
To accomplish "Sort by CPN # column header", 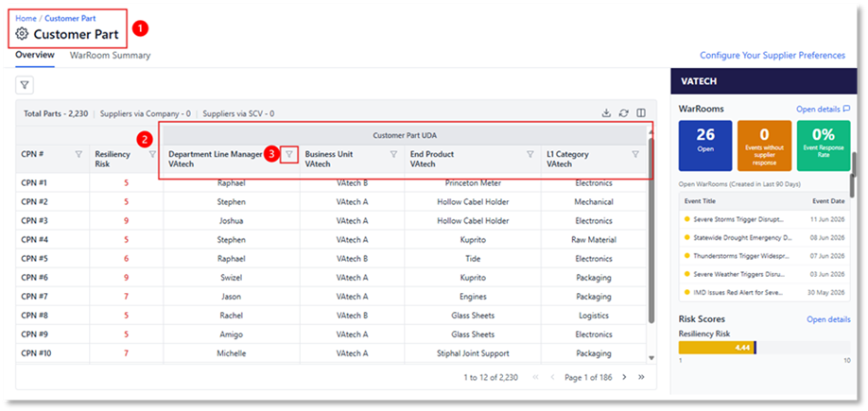I will pyautogui.click(x=32, y=154).
